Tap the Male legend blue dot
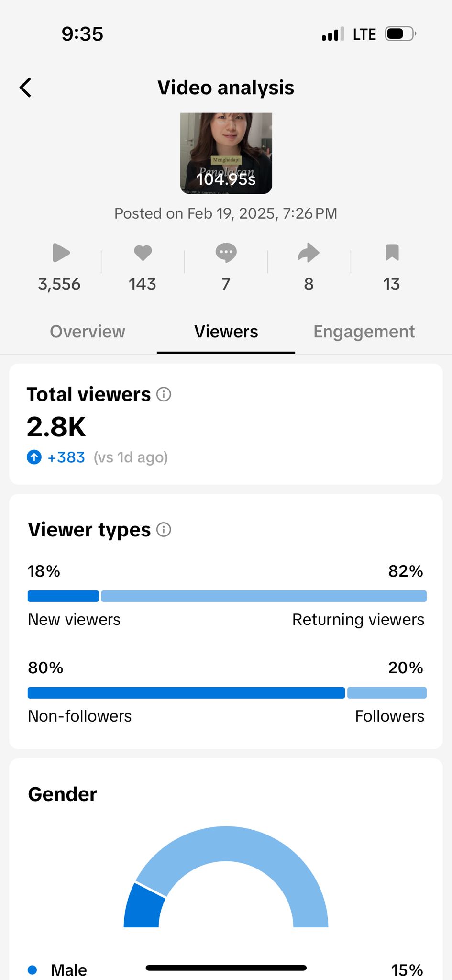The height and width of the screenshot is (980, 452). 33,970
